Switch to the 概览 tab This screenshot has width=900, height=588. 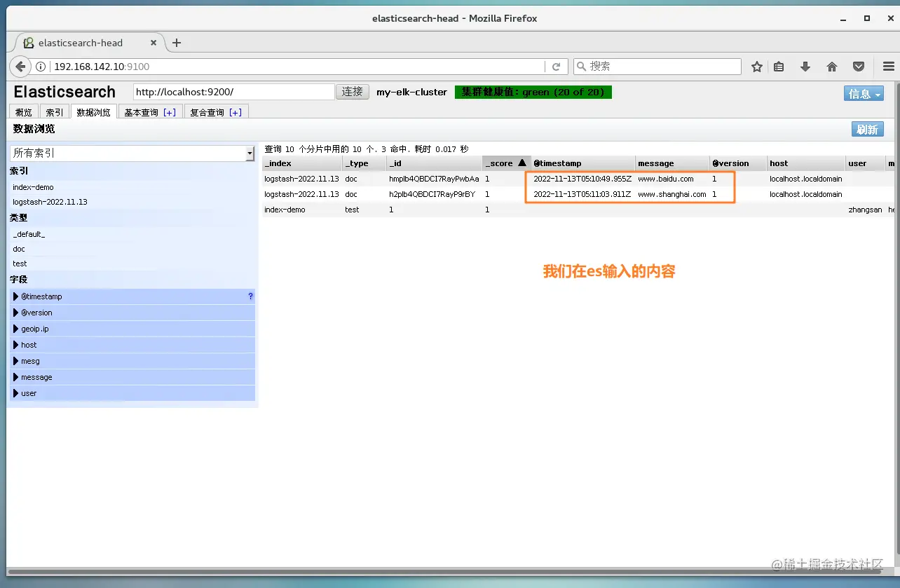click(23, 111)
